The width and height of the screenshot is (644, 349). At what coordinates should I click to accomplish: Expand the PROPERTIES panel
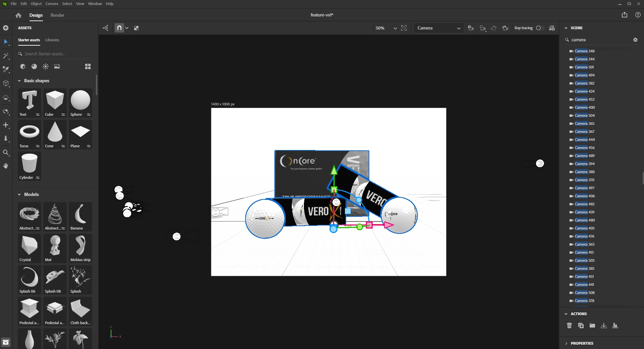tap(566, 343)
